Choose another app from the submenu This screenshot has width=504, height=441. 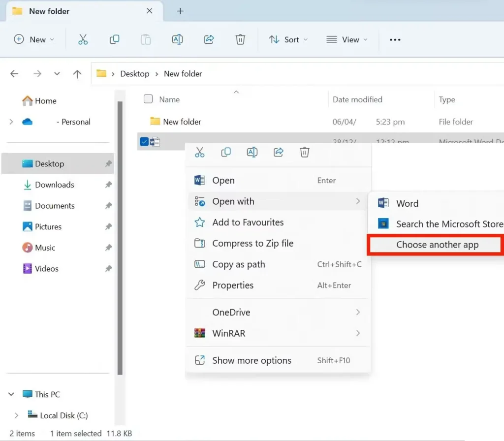pos(437,245)
